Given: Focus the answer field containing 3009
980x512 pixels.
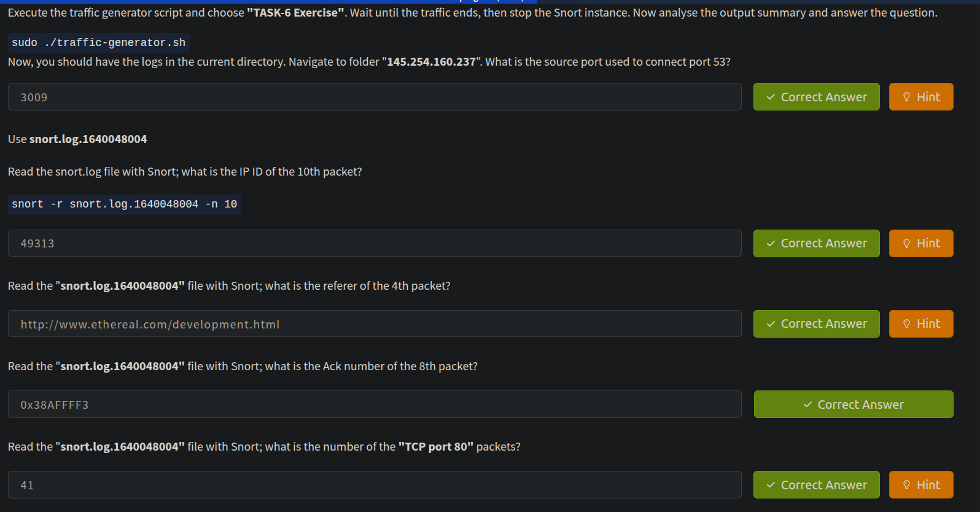Looking at the screenshot, I should point(375,97).
